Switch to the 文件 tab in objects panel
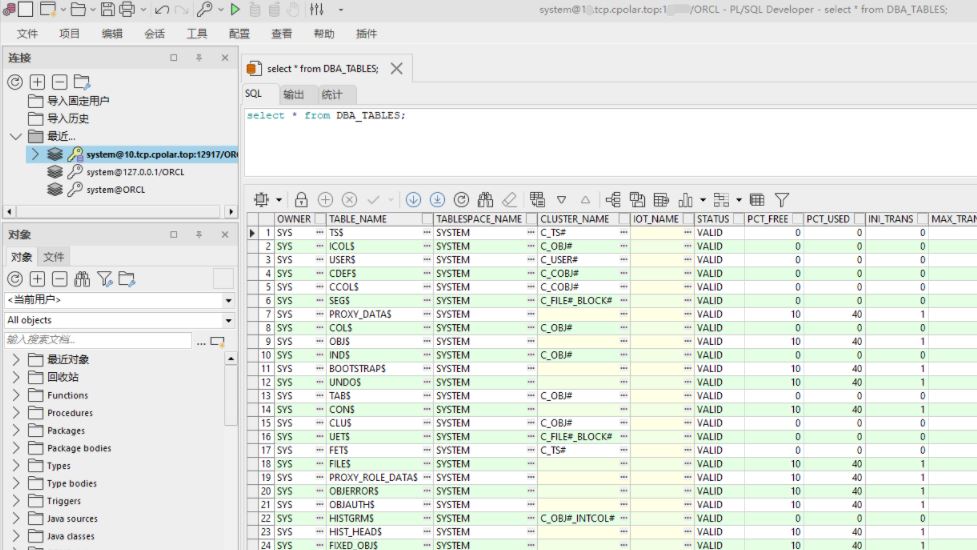The height and width of the screenshot is (550, 977). [x=54, y=257]
